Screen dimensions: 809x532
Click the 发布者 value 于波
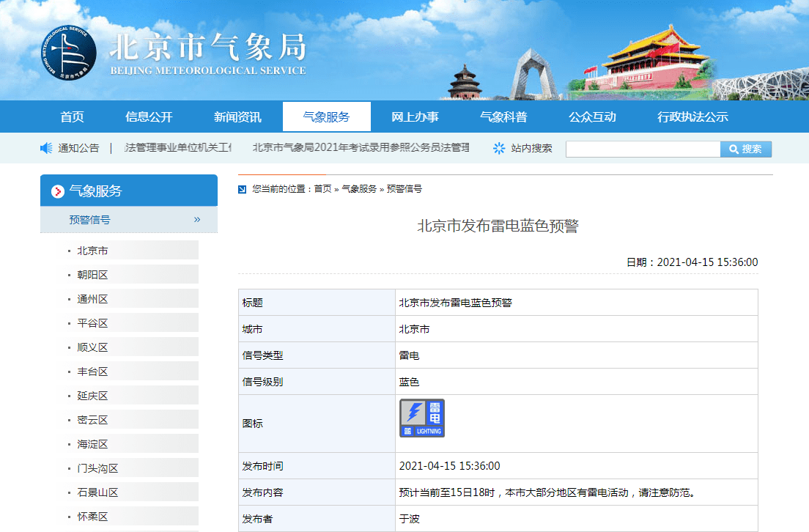coord(409,519)
